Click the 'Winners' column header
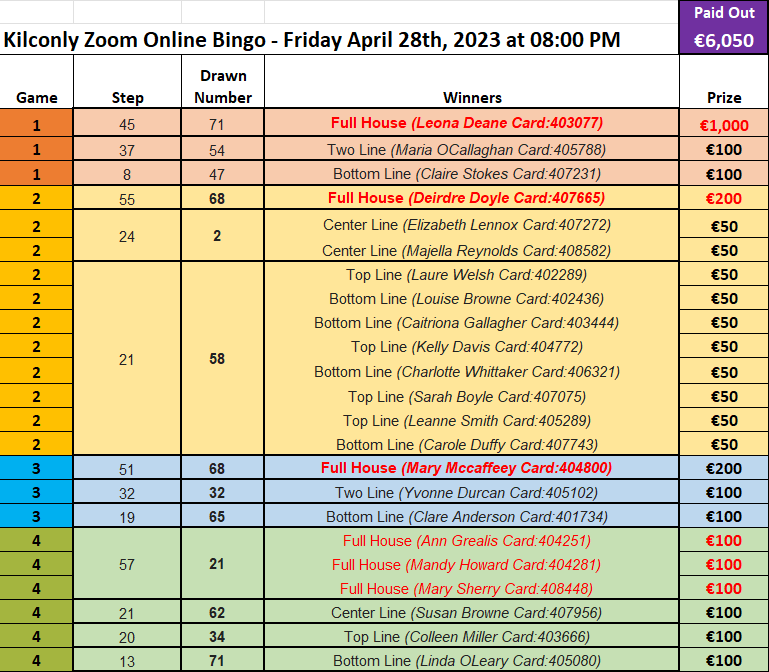The image size is (769, 672). click(x=472, y=81)
